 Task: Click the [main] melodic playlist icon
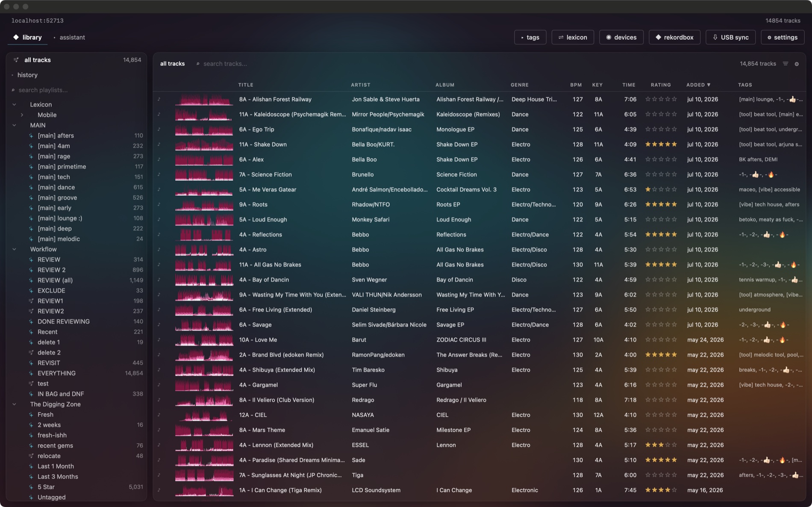coord(31,239)
